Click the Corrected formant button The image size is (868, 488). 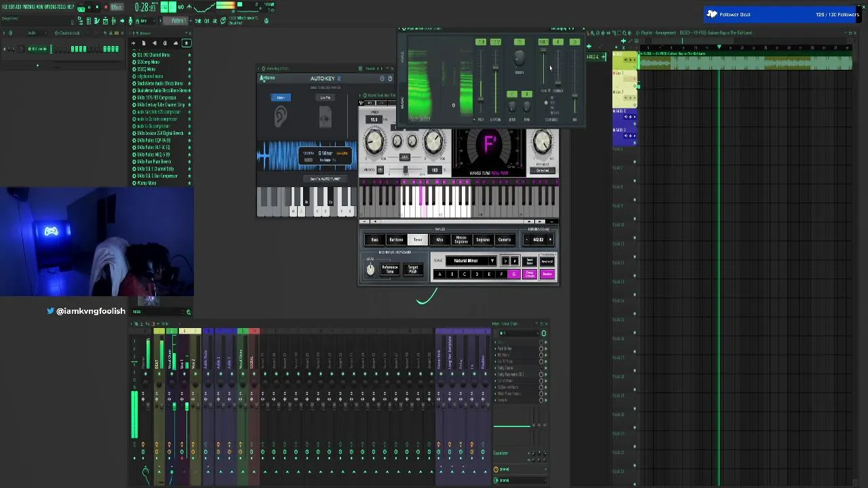[542, 170]
